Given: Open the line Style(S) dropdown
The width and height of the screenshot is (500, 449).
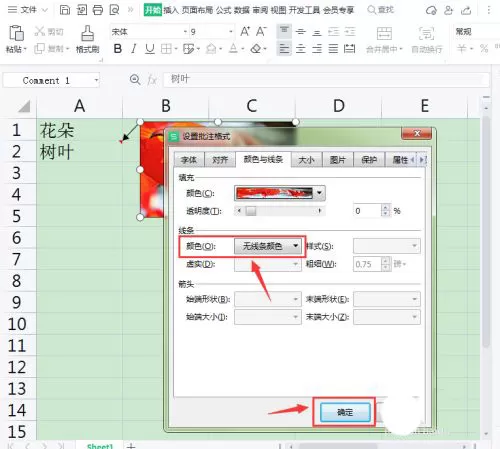Looking at the screenshot, I should (387, 246).
